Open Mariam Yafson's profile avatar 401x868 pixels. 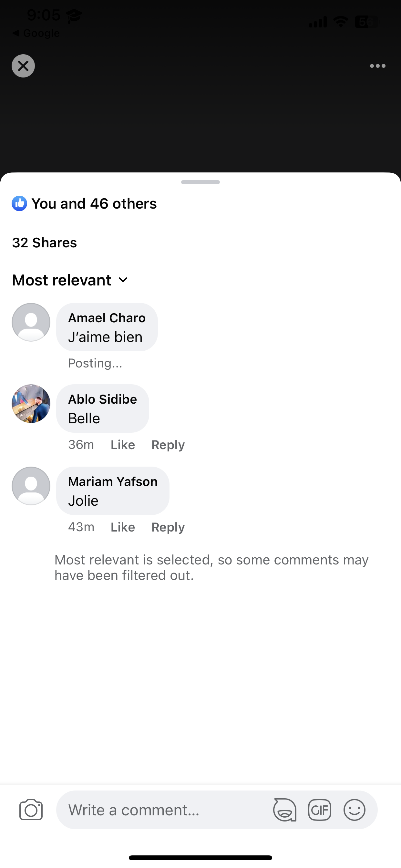(x=31, y=486)
